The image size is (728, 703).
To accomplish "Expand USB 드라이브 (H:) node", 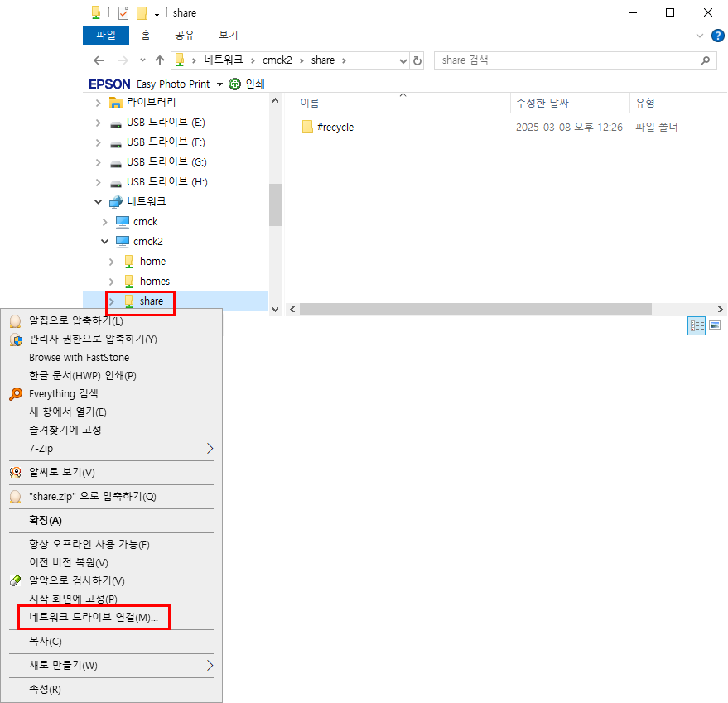I will click(98, 182).
